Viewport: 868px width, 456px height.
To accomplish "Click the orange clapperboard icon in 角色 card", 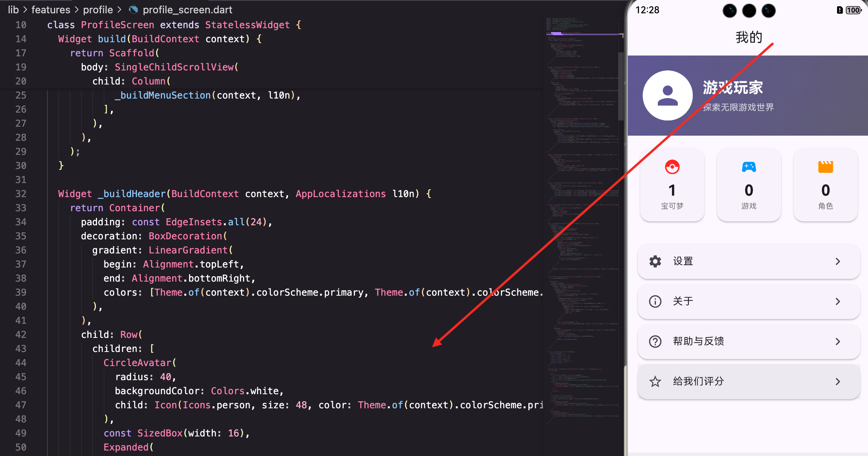I will tap(825, 167).
